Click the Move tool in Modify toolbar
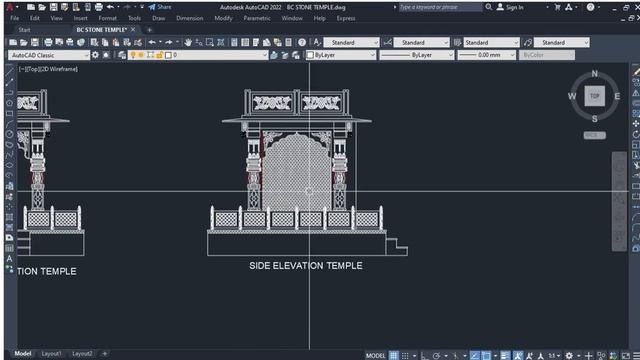640x360 pixels. click(x=636, y=124)
